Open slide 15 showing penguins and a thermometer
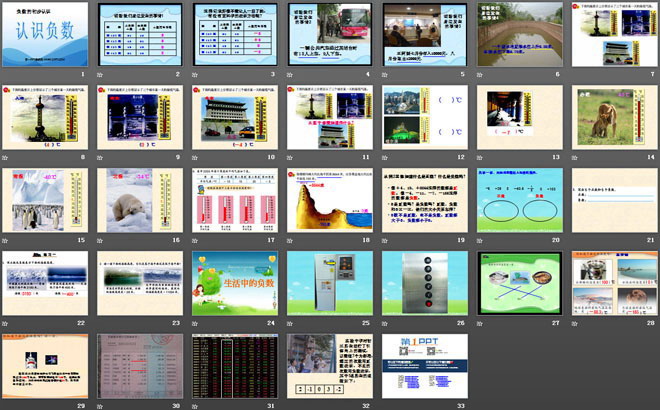This screenshot has height=410, width=660. coord(44,200)
